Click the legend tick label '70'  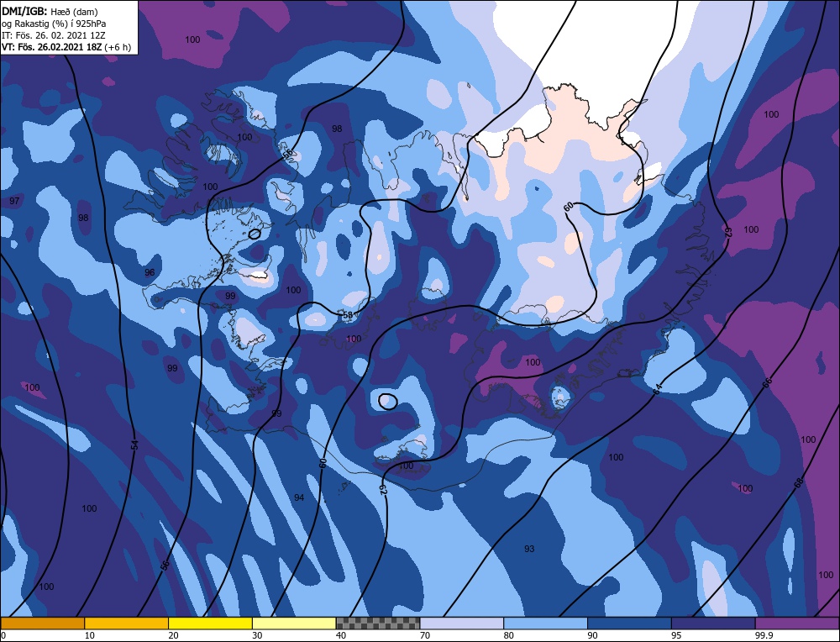click(425, 635)
